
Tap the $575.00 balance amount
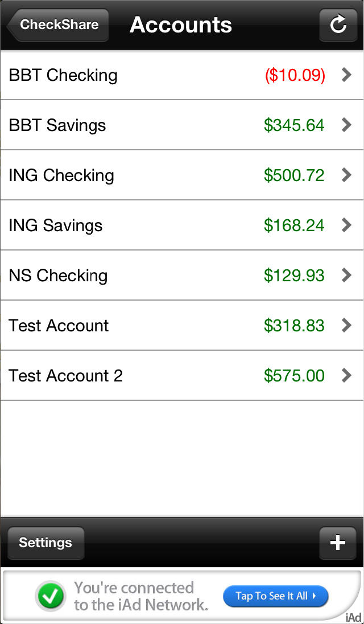coord(294,376)
